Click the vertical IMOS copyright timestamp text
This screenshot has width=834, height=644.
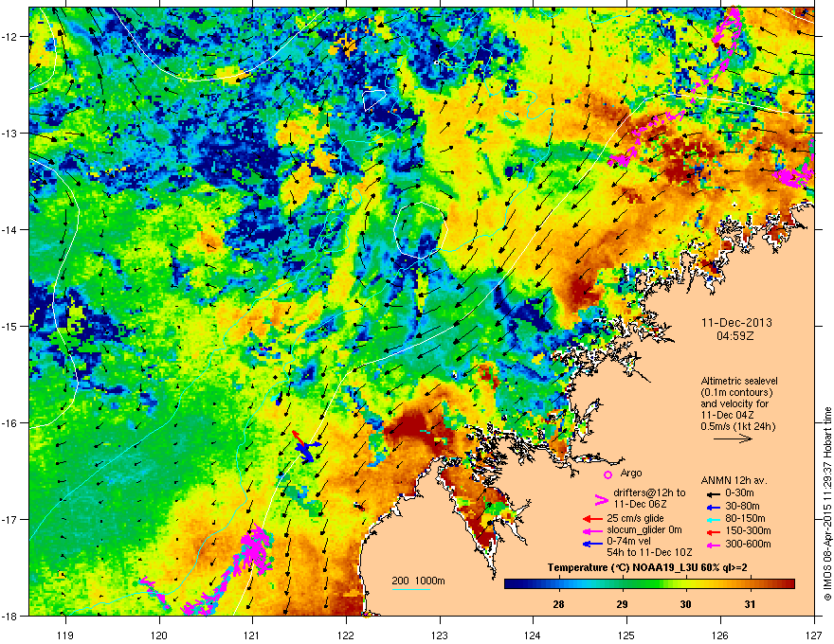click(827, 504)
